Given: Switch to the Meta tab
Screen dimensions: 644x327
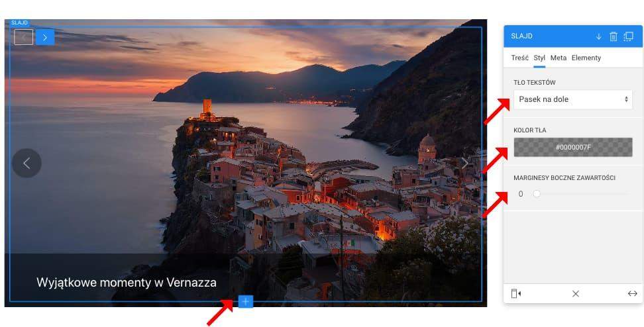Looking at the screenshot, I should 558,58.
